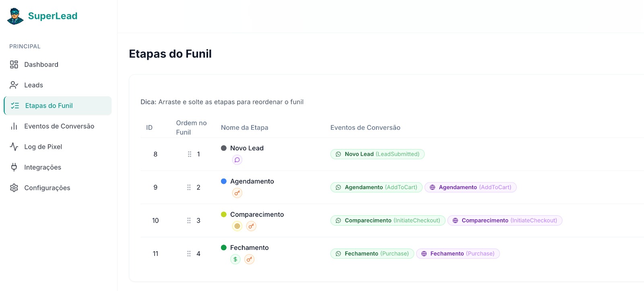Click the PRINCIPAL sidebar section label
644x291 pixels.
[25, 46]
